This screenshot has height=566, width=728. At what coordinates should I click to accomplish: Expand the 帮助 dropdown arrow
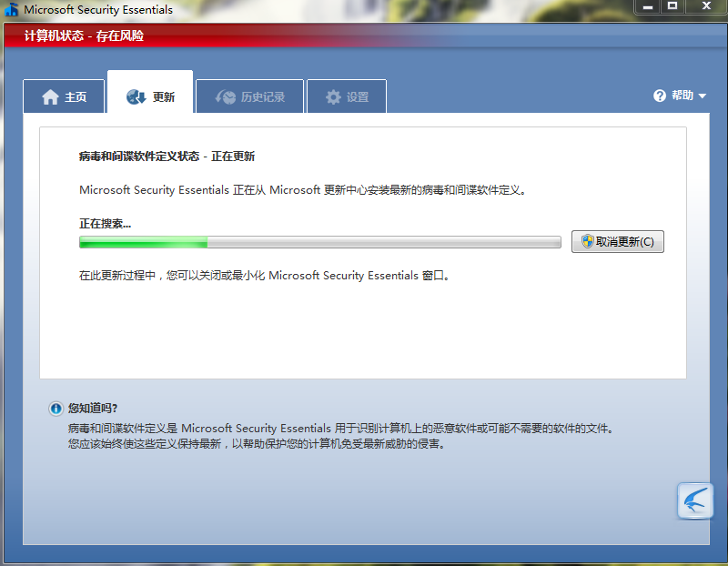pyautogui.click(x=702, y=96)
